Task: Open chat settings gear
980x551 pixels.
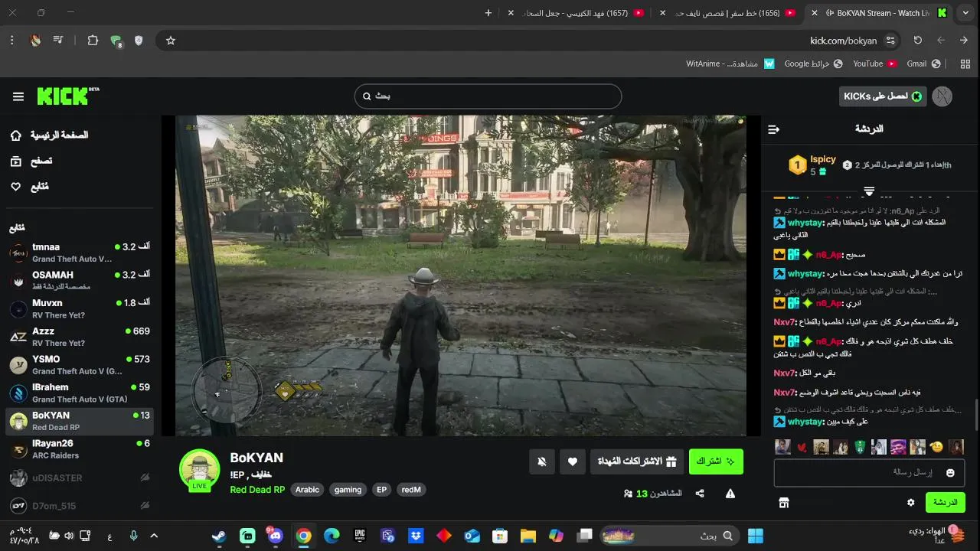Action: click(x=910, y=503)
